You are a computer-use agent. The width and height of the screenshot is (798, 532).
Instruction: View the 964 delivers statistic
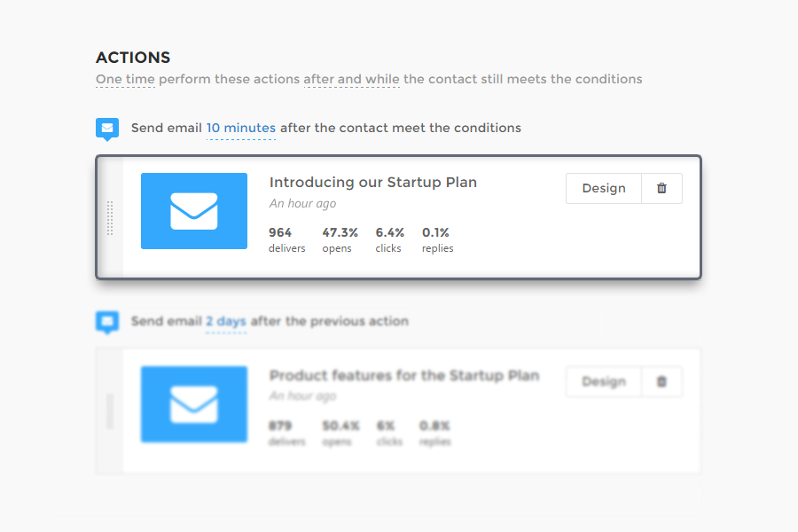point(286,239)
